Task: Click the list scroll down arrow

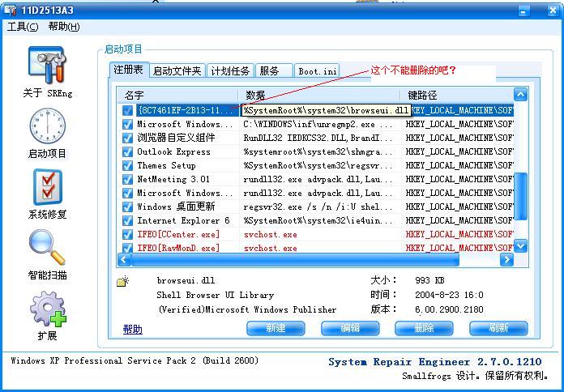Action: (520, 246)
